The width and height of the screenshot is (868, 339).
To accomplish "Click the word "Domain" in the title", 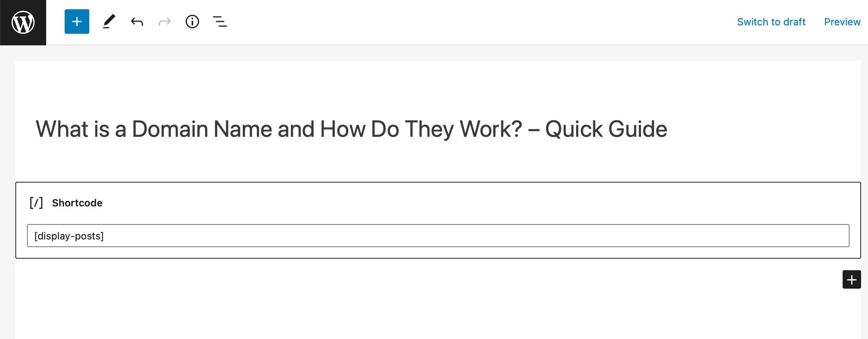I will [x=170, y=129].
